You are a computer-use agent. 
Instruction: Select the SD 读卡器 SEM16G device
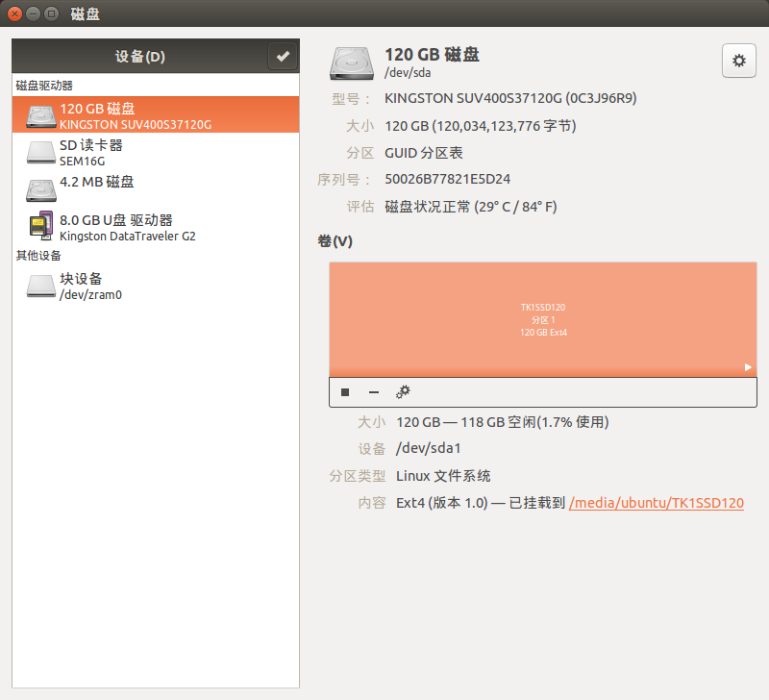coord(156,152)
